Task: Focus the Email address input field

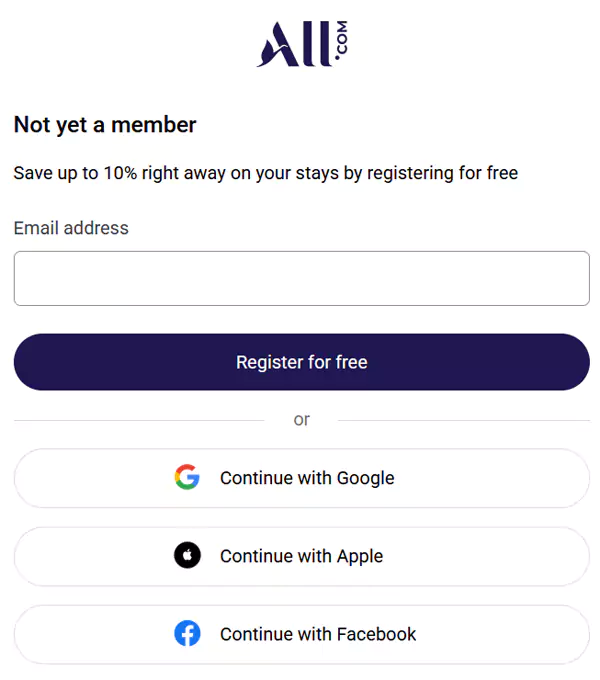Action: pos(301,278)
